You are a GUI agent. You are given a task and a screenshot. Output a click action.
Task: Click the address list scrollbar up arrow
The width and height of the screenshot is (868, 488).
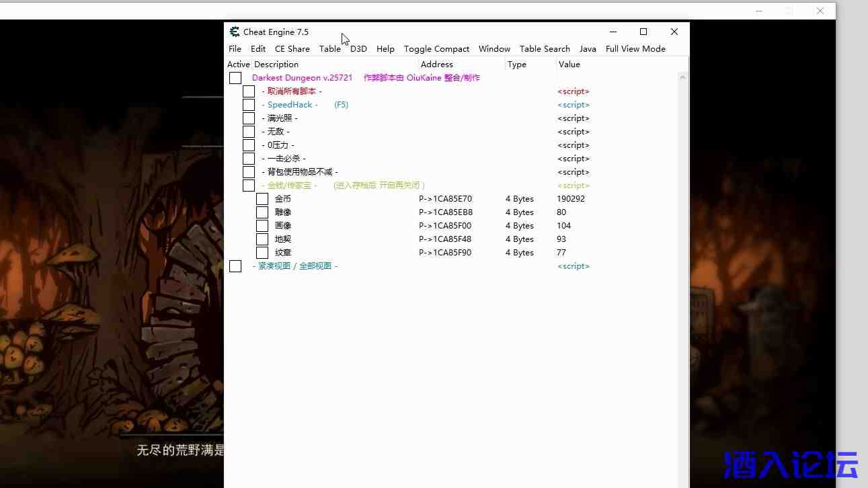pyautogui.click(x=683, y=77)
